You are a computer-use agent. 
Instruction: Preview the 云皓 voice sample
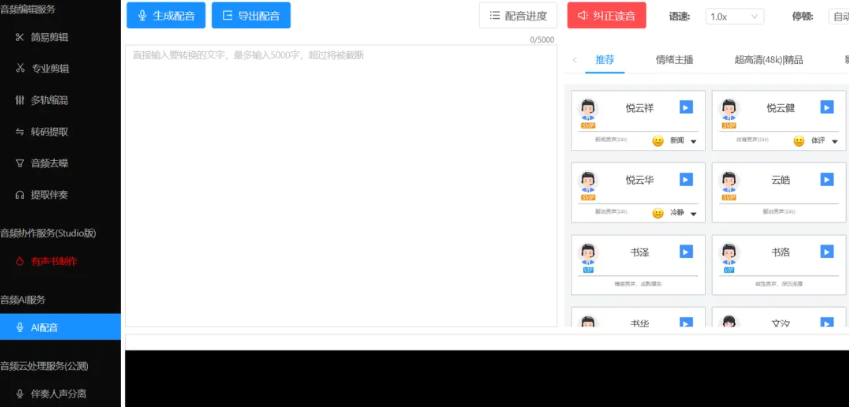[827, 179]
